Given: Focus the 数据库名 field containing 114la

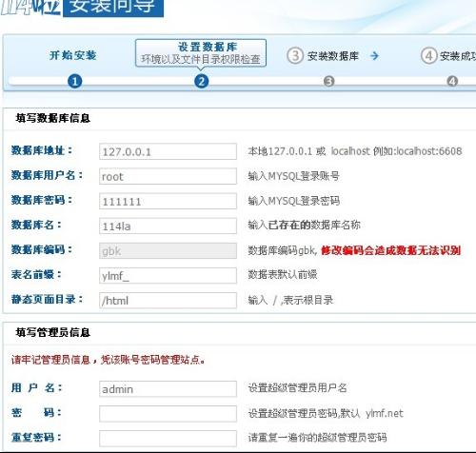Looking at the screenshot, I should (x=168, y=226).
